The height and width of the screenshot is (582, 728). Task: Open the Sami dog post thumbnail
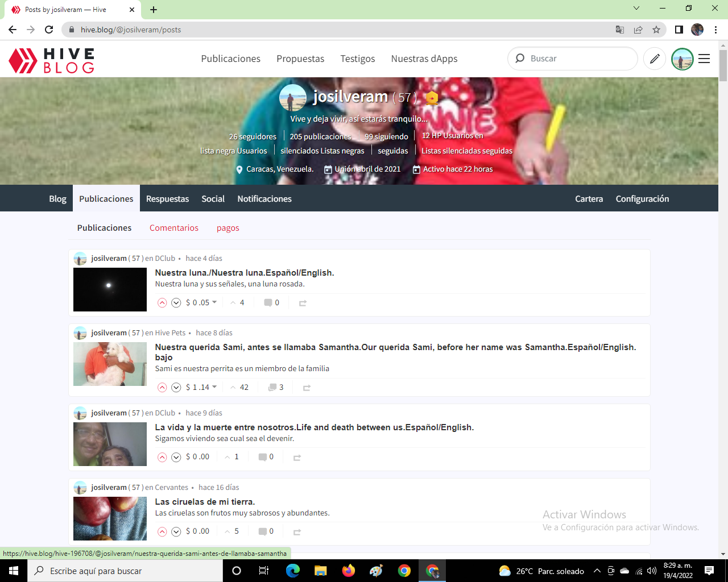click(x=110, y=364)
